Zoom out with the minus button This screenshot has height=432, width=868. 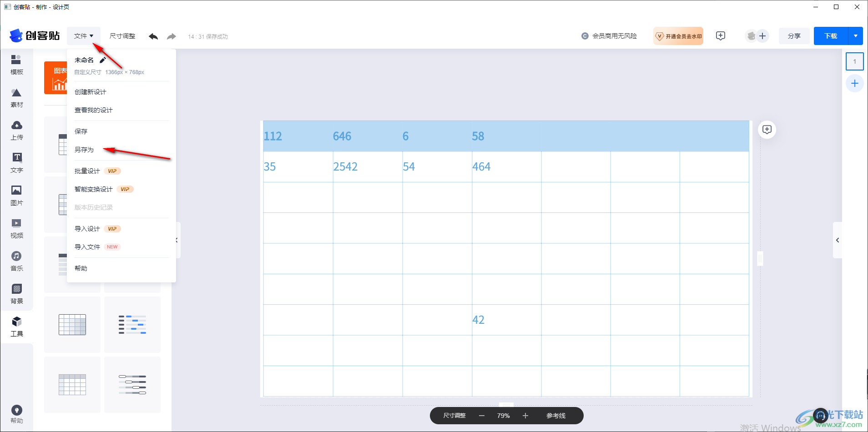(482, 416)
